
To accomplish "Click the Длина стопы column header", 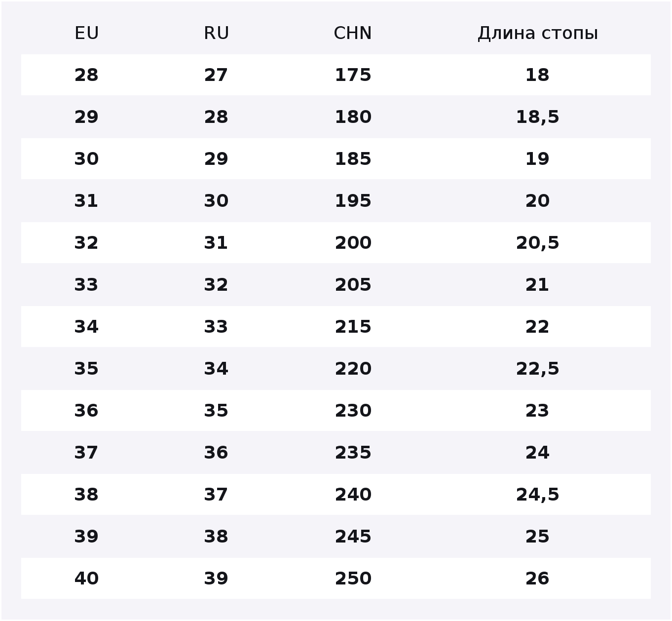I will point(538,34).
